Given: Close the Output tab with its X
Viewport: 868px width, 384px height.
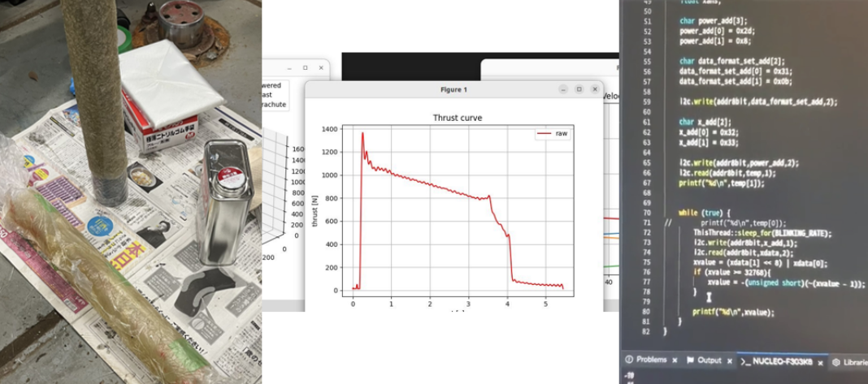Looking at the screenshot, I should point(729,360).
